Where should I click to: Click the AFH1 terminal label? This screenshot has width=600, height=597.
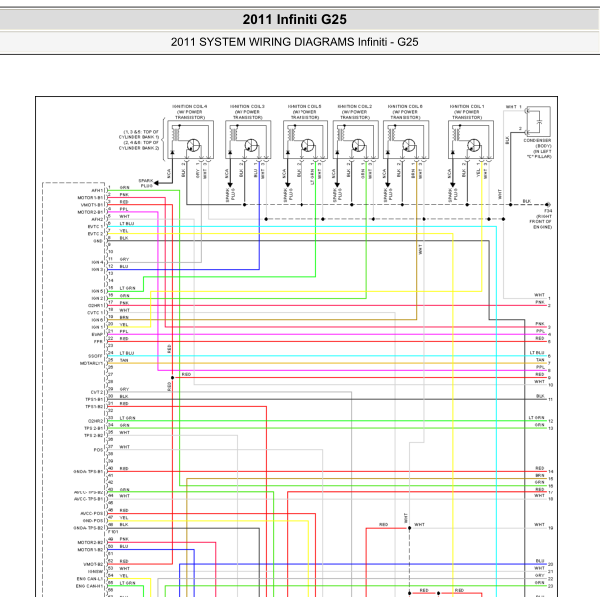click(x=97, y=190)
